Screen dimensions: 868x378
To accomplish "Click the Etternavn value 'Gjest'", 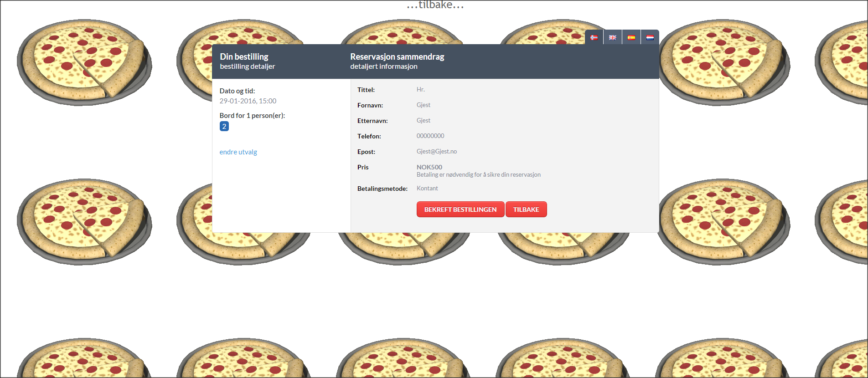I will 423,121.
